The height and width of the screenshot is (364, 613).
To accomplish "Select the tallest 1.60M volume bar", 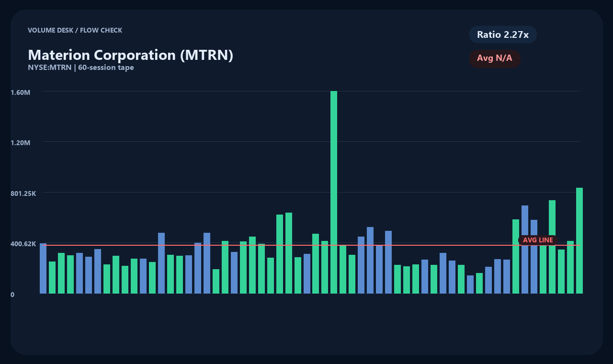I will click(334, 192).
